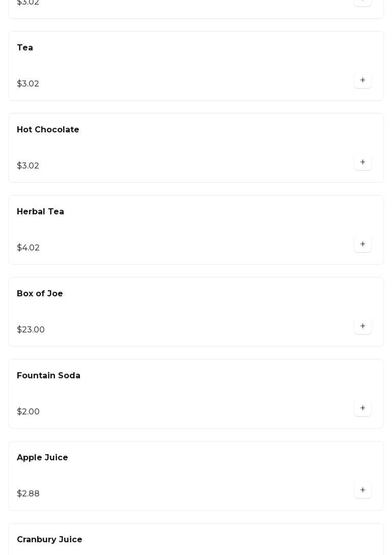
Task: Click the $3.02 price under Tea
Action: (x=28, y=84)
